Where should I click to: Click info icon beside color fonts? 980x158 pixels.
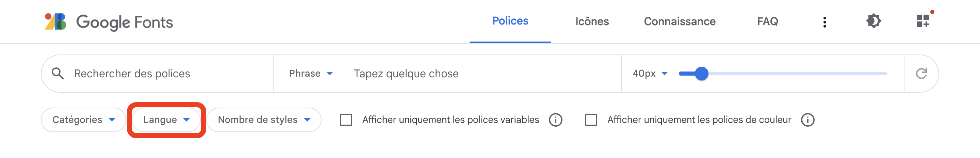807,120
